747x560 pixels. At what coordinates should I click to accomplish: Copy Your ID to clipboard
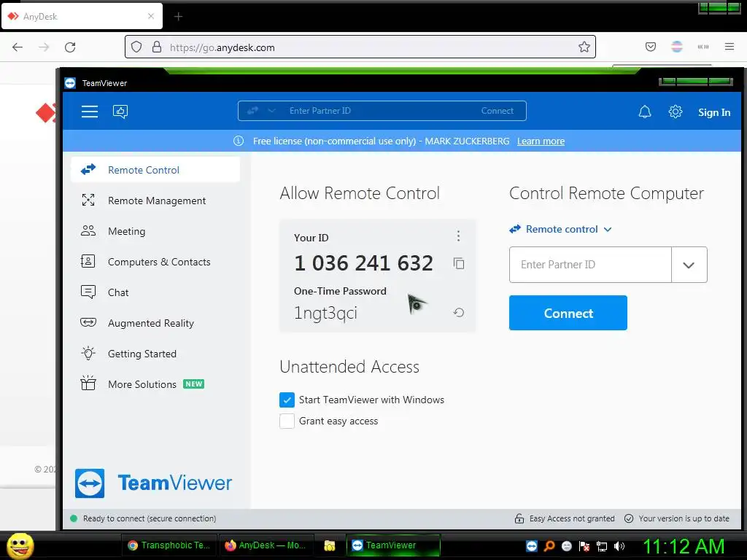coord(459,263)
